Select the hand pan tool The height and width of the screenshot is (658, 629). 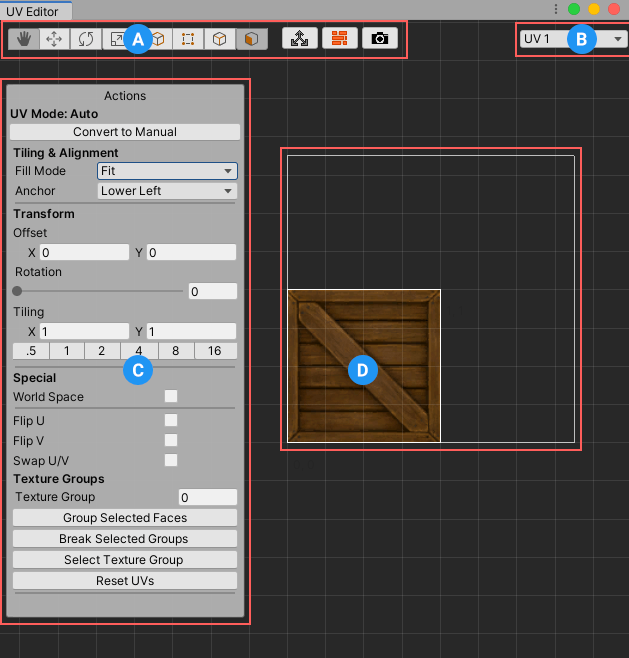(x=22, y=39)
